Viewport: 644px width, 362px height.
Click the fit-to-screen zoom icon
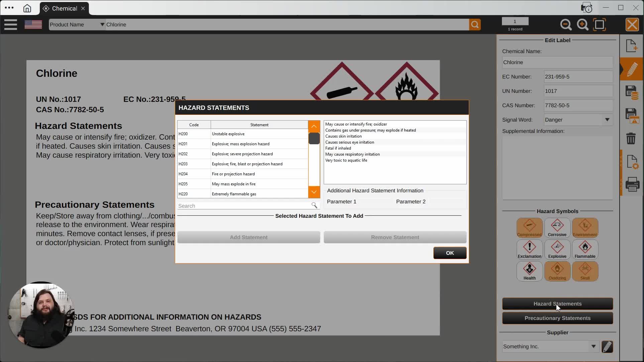[600, 25]
